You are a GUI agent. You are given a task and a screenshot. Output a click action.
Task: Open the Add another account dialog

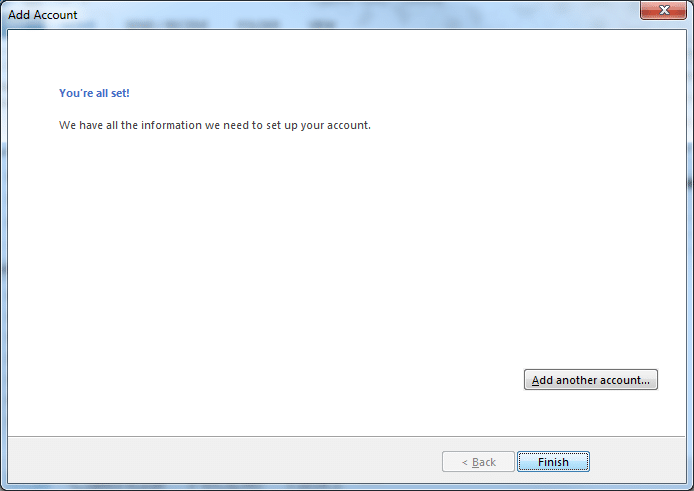click(x=591, y=380)
